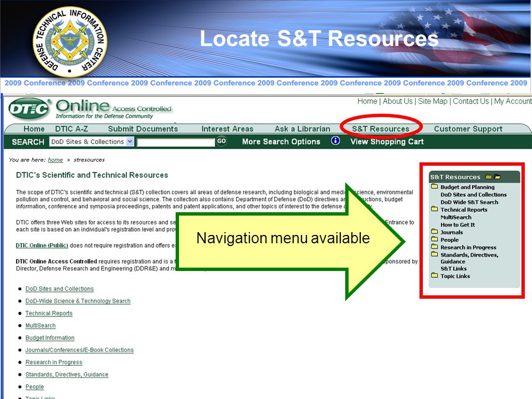The width and height of the screenshot is (532, 399).
Task: Open the Technical Reports bullet link
Action: 49,313
